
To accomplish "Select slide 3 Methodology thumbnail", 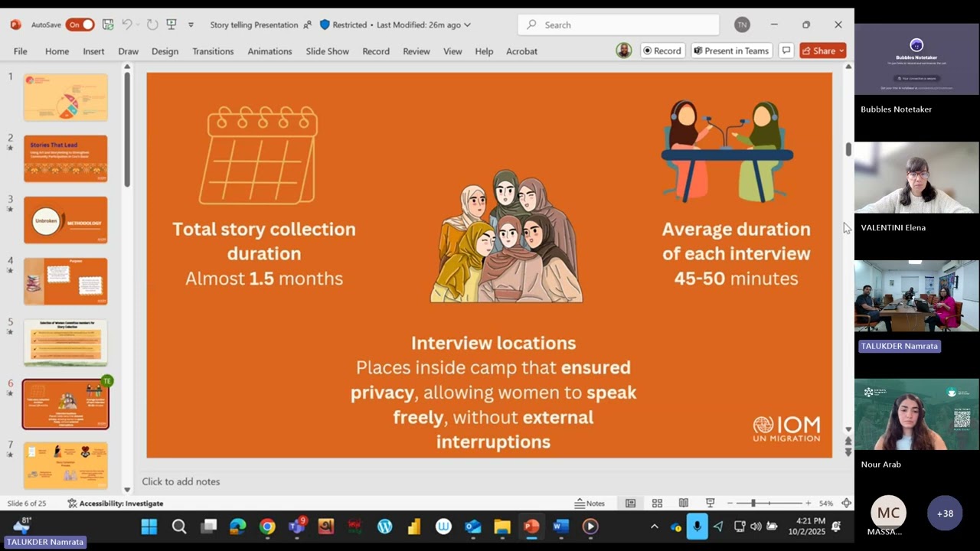I will click(66, 220).
